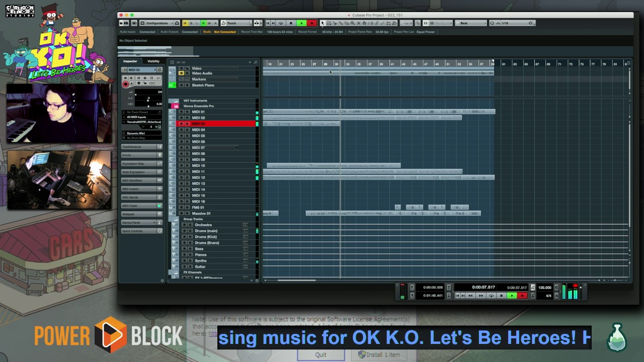Screen dimensions: 644x362
Task: Toggle Cycle loop in the top toolbar
Action: point(281,23)
